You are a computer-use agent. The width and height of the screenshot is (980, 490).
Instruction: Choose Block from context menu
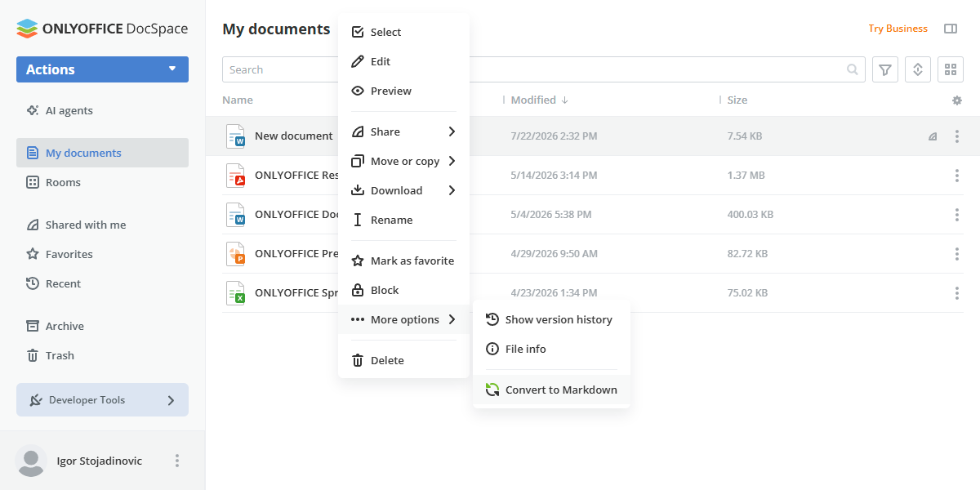(x=404, y=290)
